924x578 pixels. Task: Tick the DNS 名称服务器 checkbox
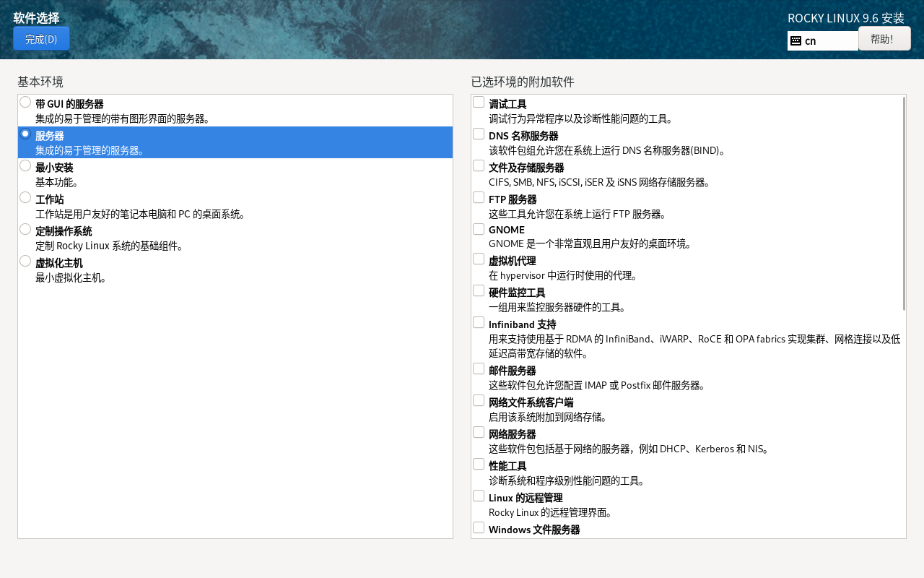click(479, 134)
